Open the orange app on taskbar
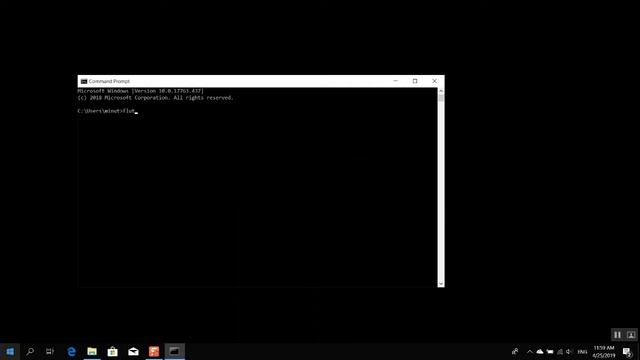The width and height of the screenshot is (640, 360). point(154,351)
